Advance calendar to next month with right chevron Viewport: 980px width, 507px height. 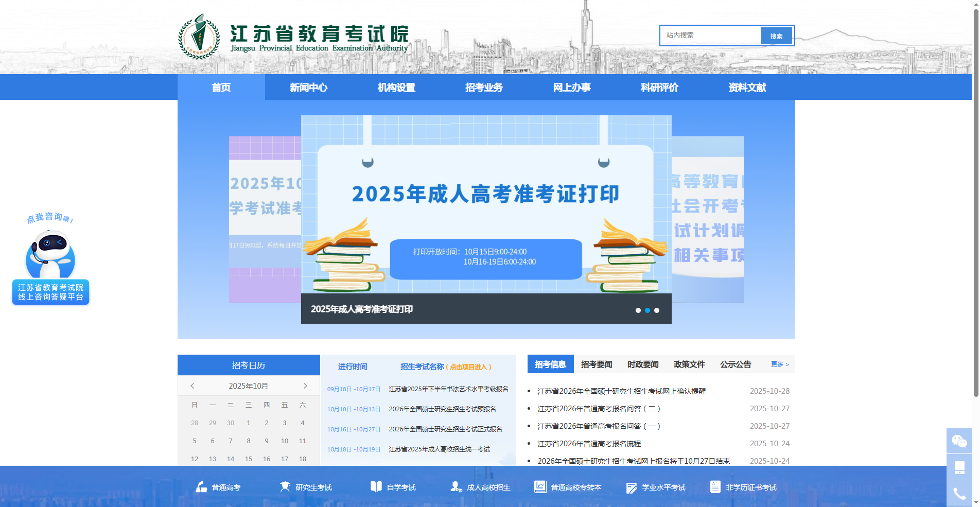[305, 386]
